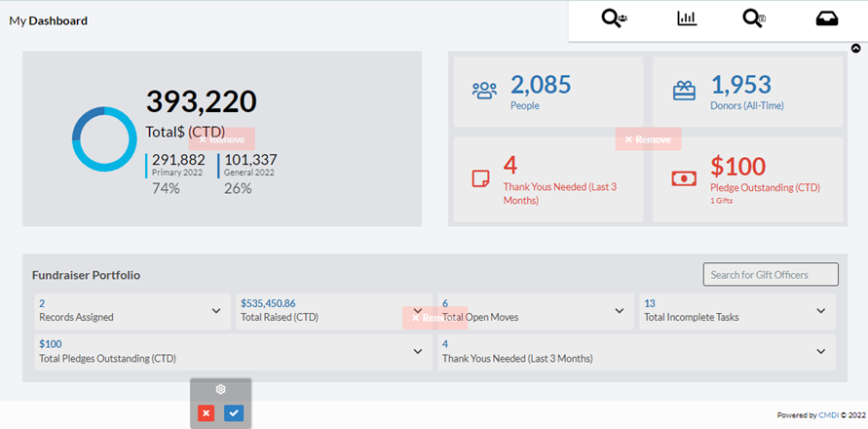Cancel changes with the red X button

[206, 413]
